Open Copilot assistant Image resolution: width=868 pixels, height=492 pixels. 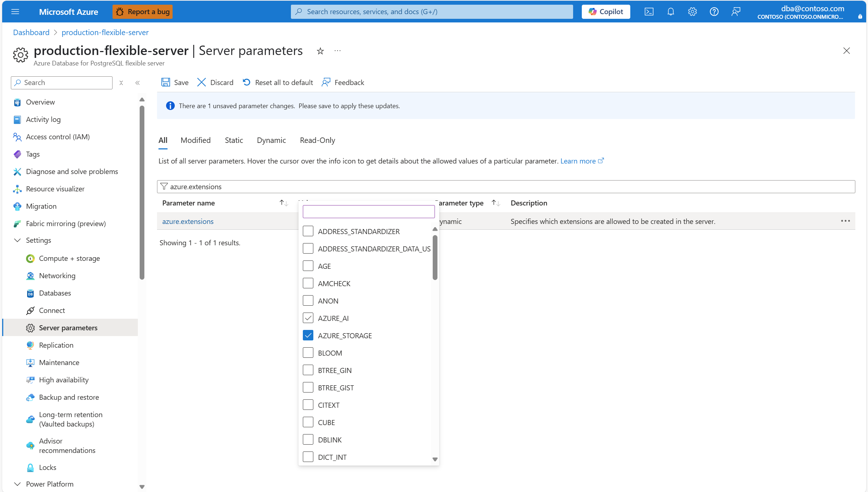pos(606,12)
